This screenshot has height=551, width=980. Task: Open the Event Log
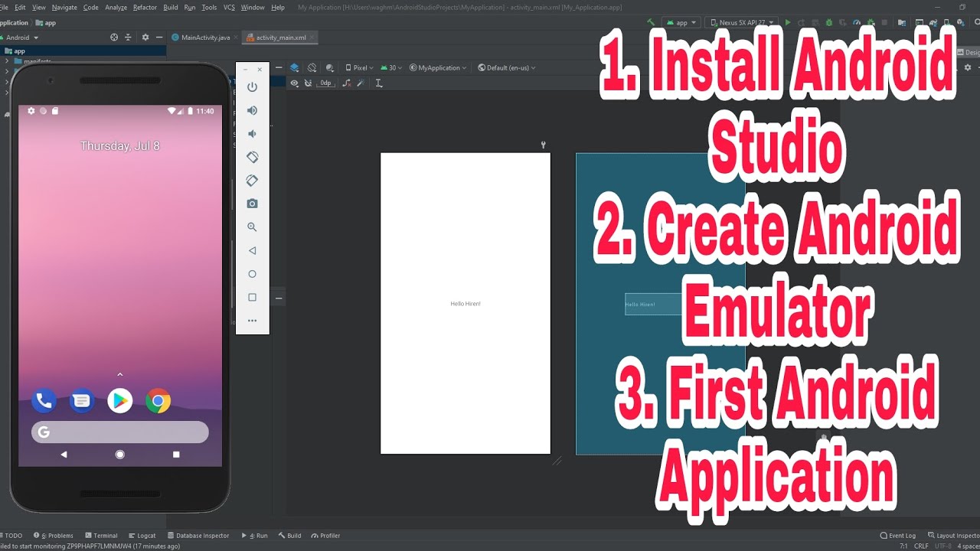point(898,536)
